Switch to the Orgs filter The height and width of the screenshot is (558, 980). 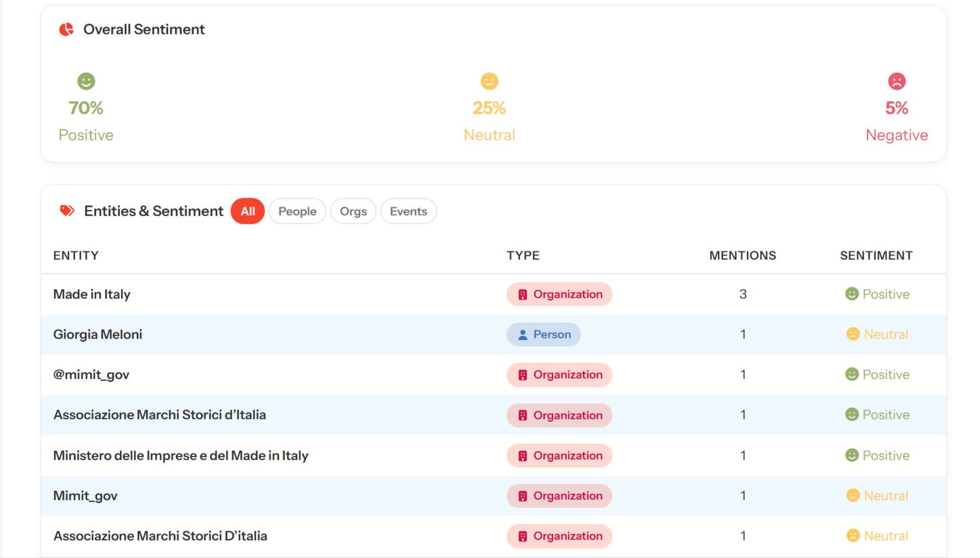tap(353, 211)
